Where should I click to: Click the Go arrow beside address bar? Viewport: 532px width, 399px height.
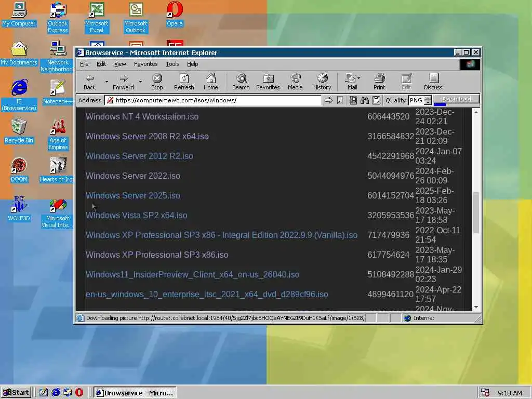[328, 100]
